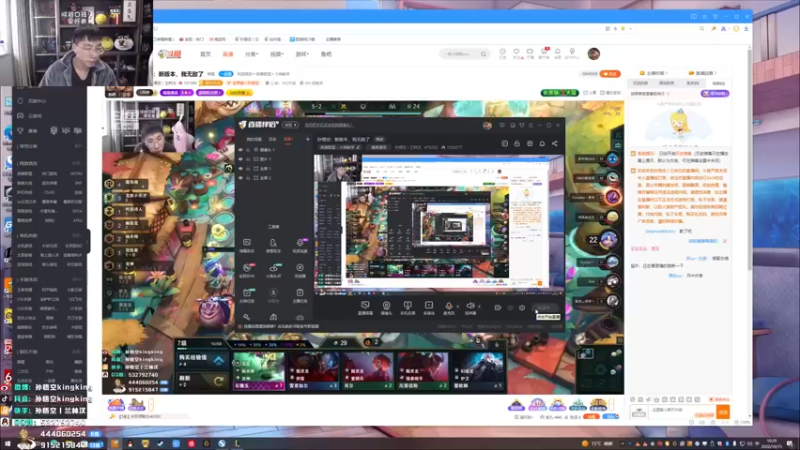Image resolution: width=800 pixels, height=450 pixels.
Task: Toggle visibility eye of third source 全屏1
Action: tap(241, 168)
